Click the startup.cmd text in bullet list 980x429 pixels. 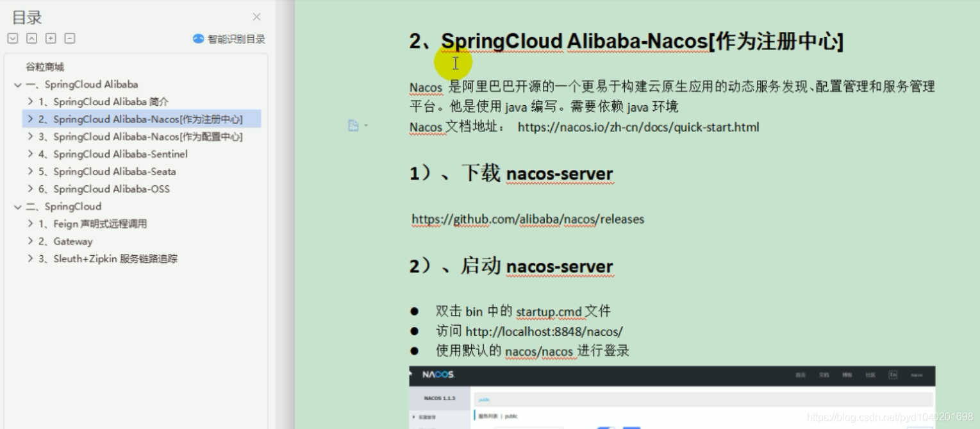pyautogui.click(x=549, y=312)
